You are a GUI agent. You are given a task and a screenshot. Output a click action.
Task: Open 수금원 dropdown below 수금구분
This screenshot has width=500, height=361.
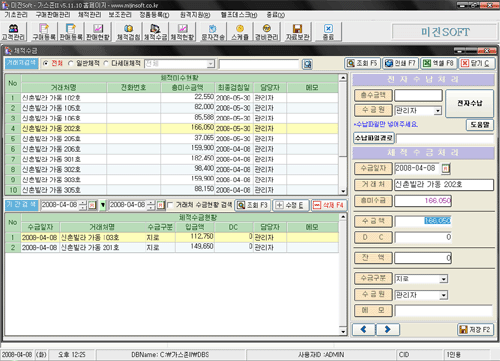pos(443,295)
